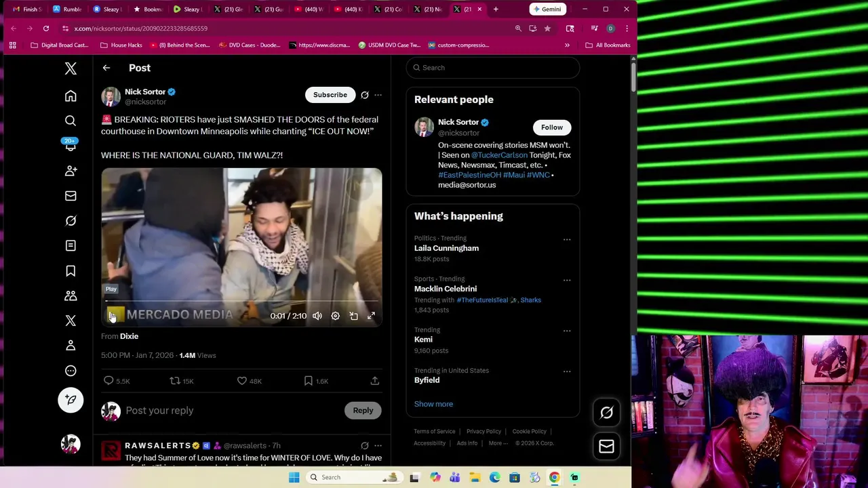
Task: Open floating Messages button
Action: [x=606, y=447]
